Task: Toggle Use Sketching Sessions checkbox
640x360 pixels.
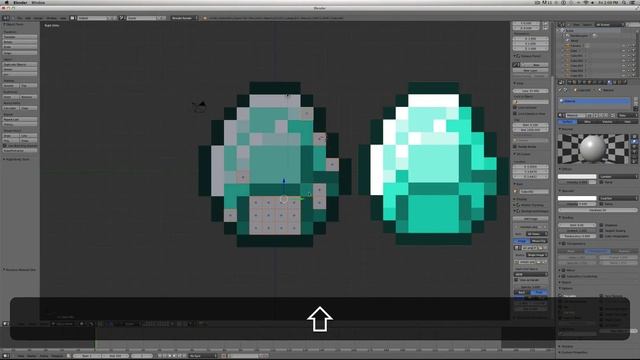Action: [x=5, y=145]
